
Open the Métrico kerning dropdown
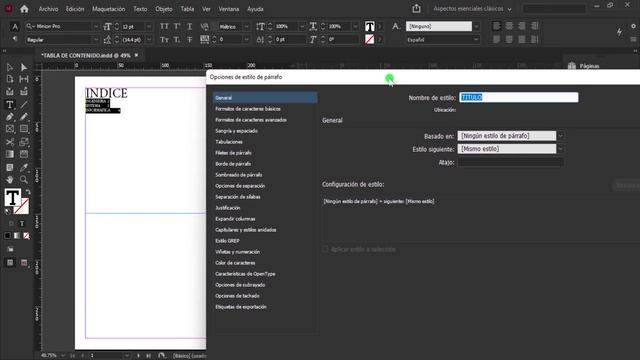(x=247, y=27)
